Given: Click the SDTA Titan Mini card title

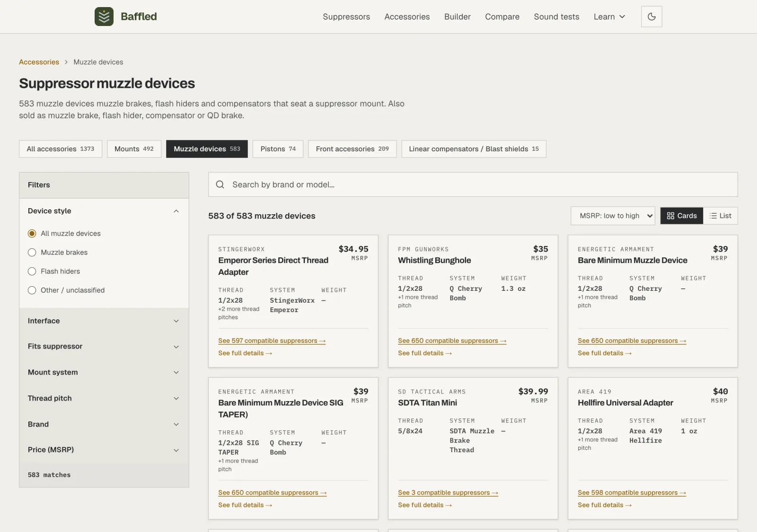Looking at the screenshot, I should click(x=427, y=403).
